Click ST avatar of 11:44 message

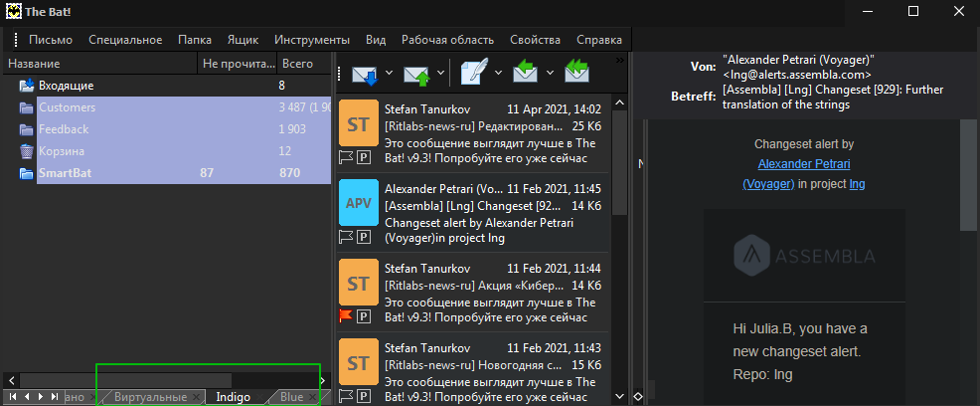click(x=358, y=283)
